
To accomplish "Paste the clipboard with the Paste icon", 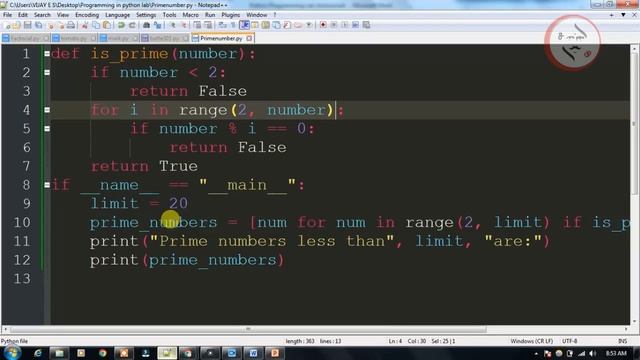I will (107, 25).
